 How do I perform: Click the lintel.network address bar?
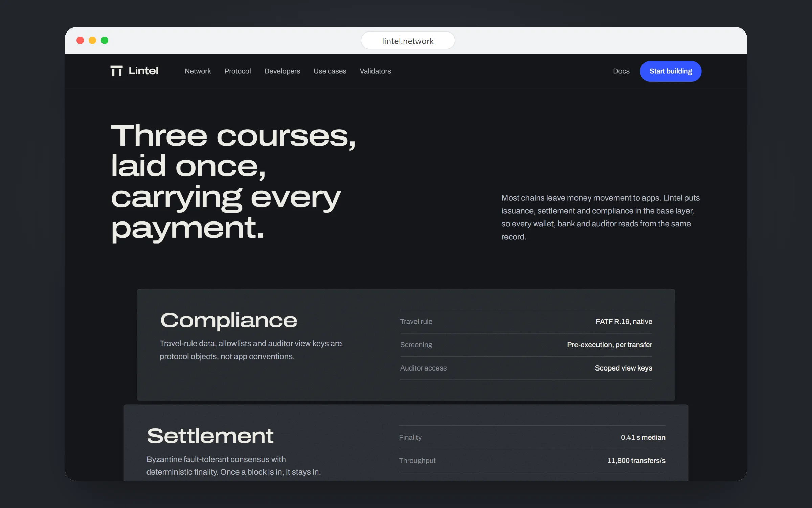point(408,41)
